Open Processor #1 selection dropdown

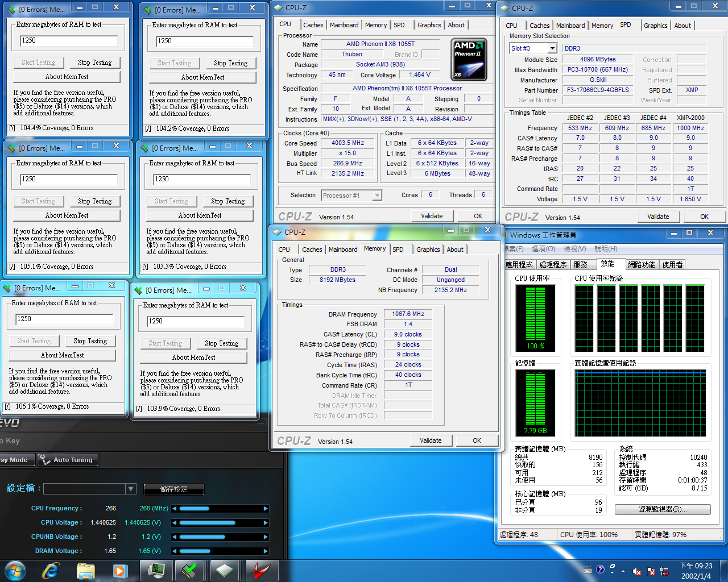[x=377, y=196]
